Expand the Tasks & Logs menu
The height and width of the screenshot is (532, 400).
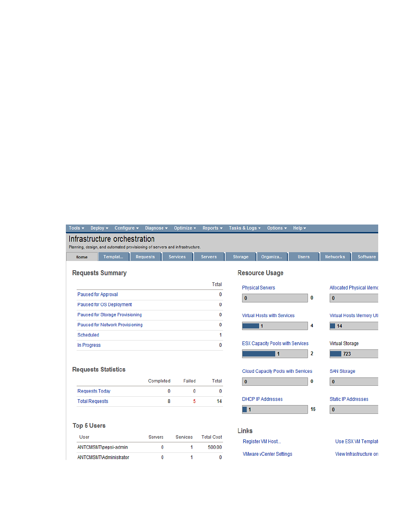pyautogui.click(x=244, y=228)
